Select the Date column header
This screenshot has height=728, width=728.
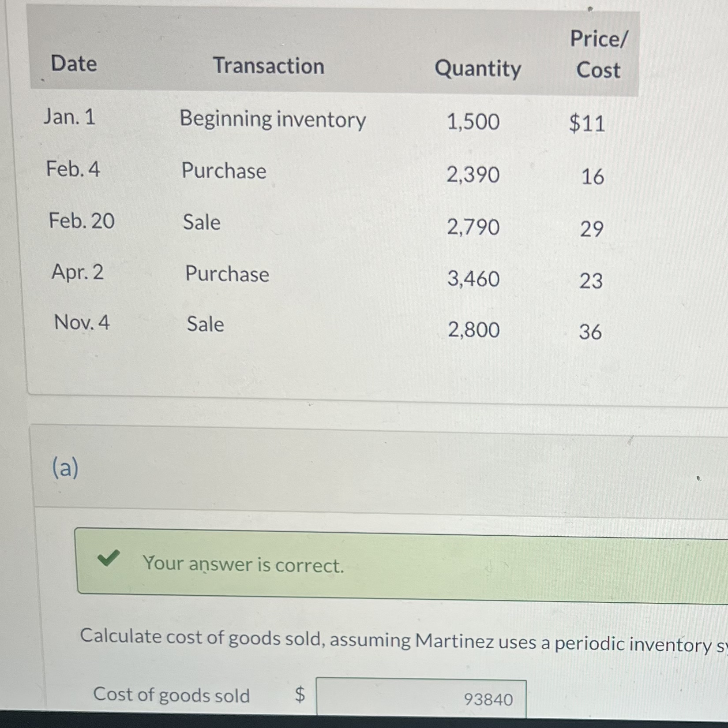coord(74,65)
